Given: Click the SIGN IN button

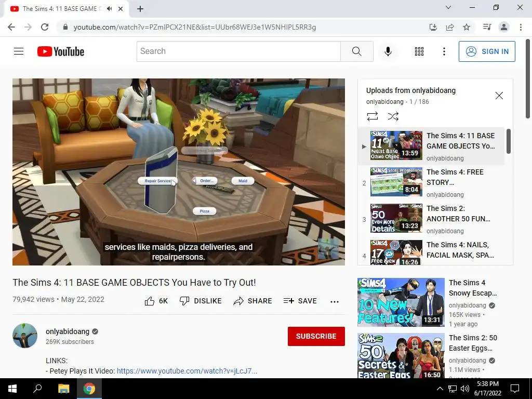Looking at the screenshot, I should click(486, 51).
